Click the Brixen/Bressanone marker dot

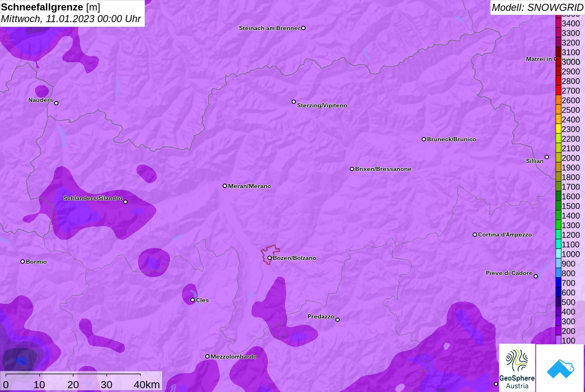click(x=352, y=169)
